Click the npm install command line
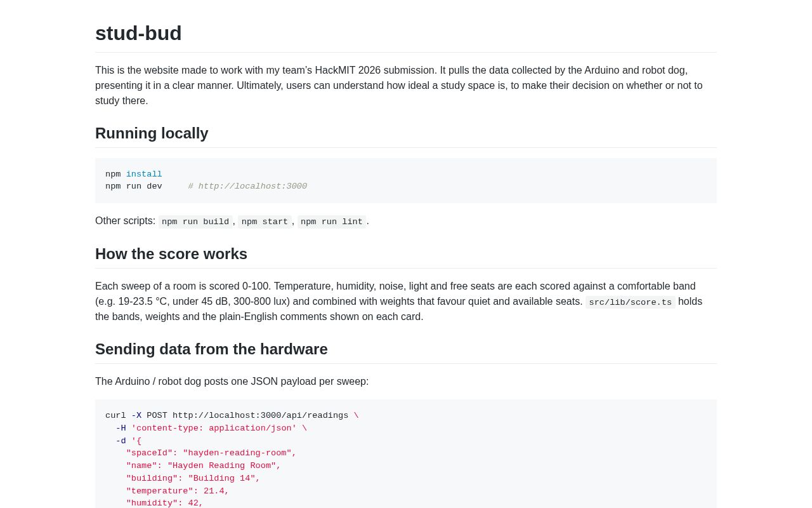Viewport: 812px width, 508px height. click(134, 175)
